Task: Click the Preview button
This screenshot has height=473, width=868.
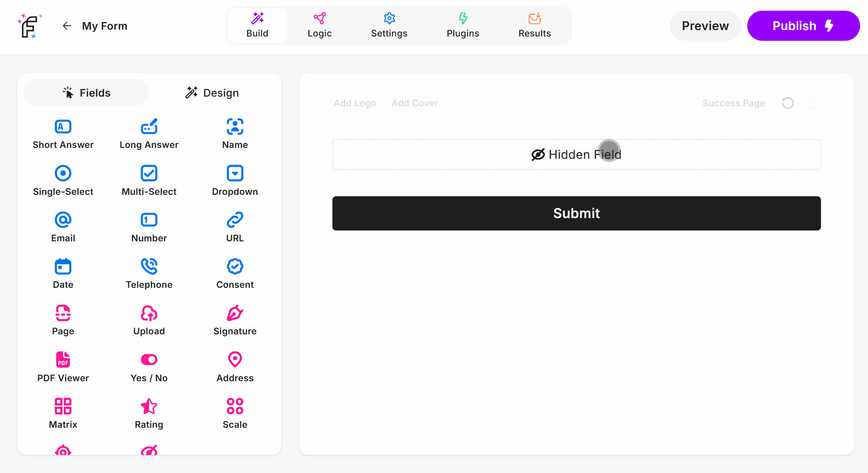Action: [x=705, y=26]
